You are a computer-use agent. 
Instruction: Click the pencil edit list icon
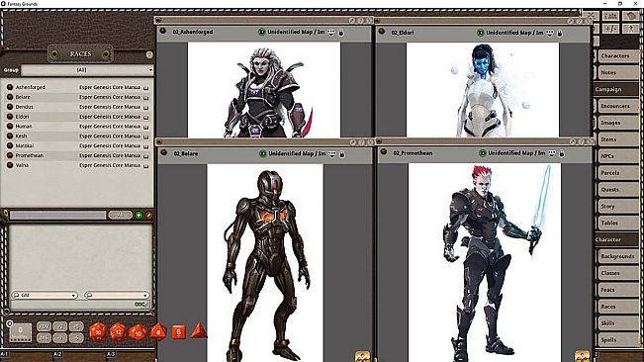148,215
